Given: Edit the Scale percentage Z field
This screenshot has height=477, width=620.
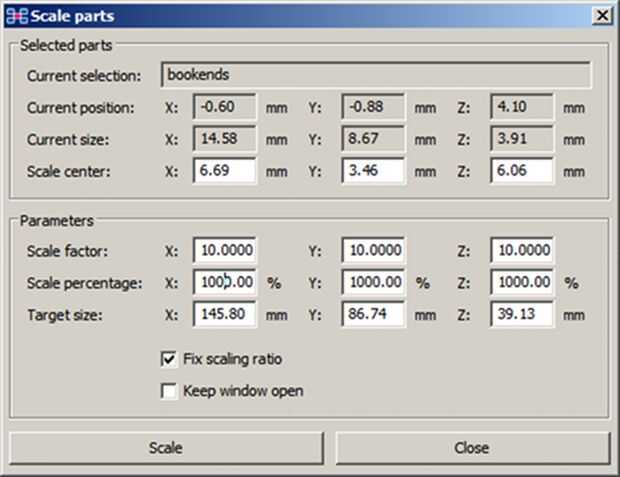Looking at the screenshot, I should pyautogui.click(x=522, y=282).
